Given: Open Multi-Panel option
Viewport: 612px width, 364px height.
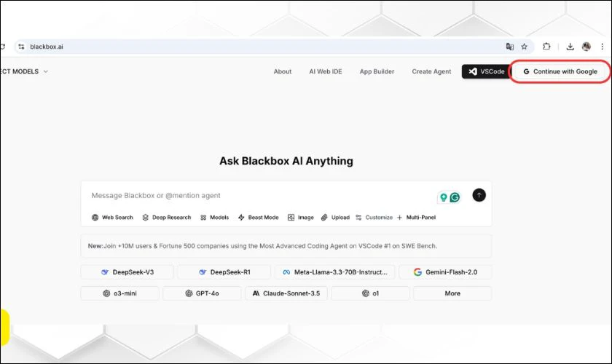Looking at the screenshot, I should point(417,217).
